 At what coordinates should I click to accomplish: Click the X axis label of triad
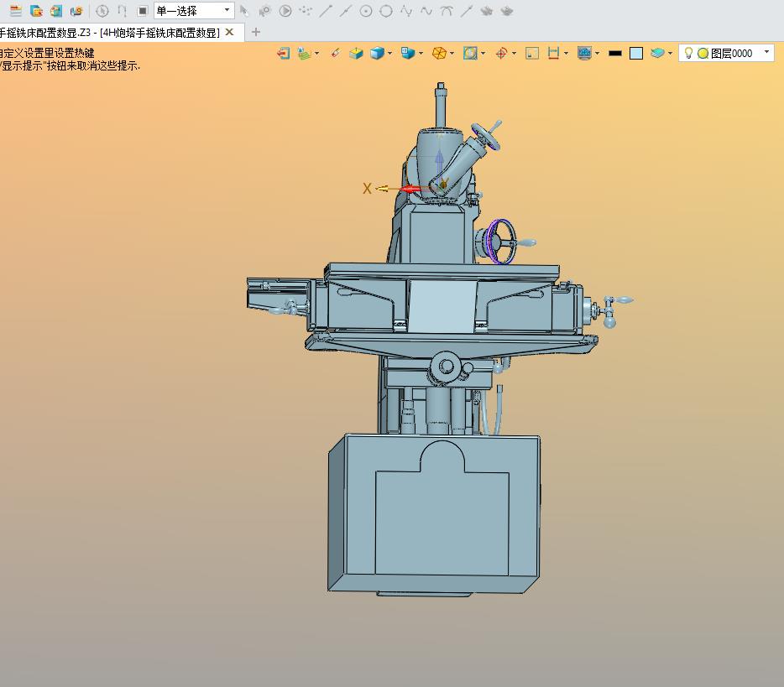[x=367, y=188]
